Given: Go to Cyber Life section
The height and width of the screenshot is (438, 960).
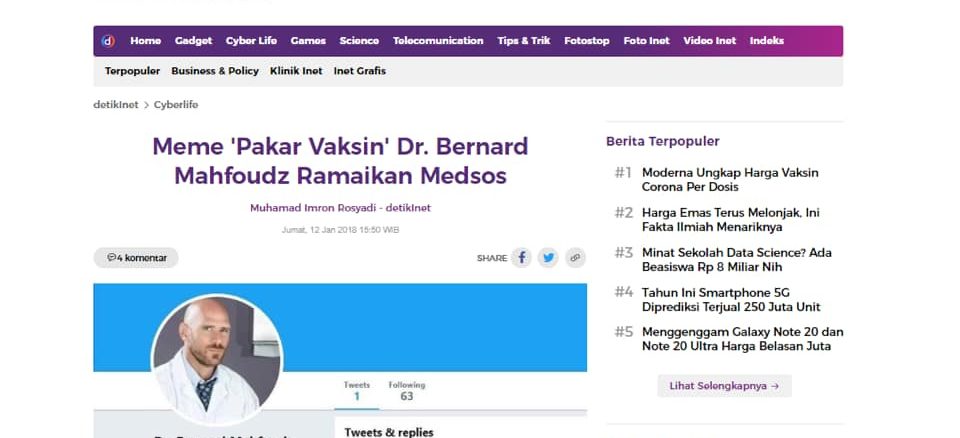Looking at the screenshot, I should 251,41.
